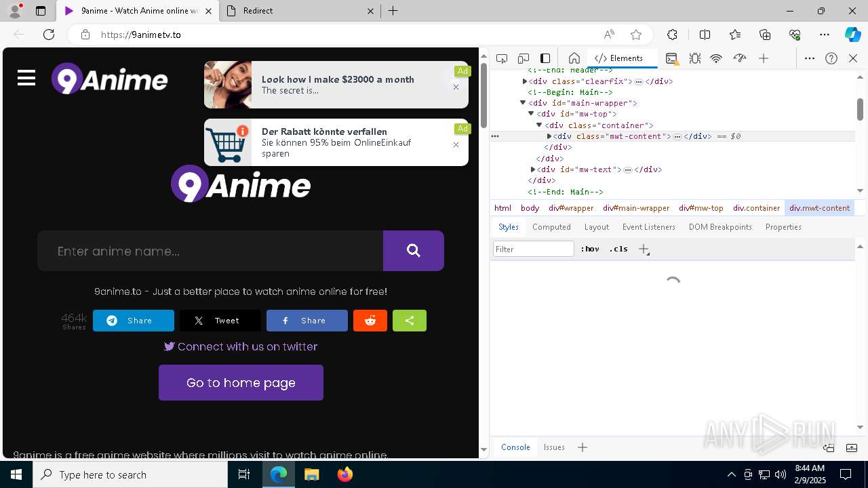Toggle device emulation in DevTools
This screenshot has height=488, width=868.
(x=524, y=58)
